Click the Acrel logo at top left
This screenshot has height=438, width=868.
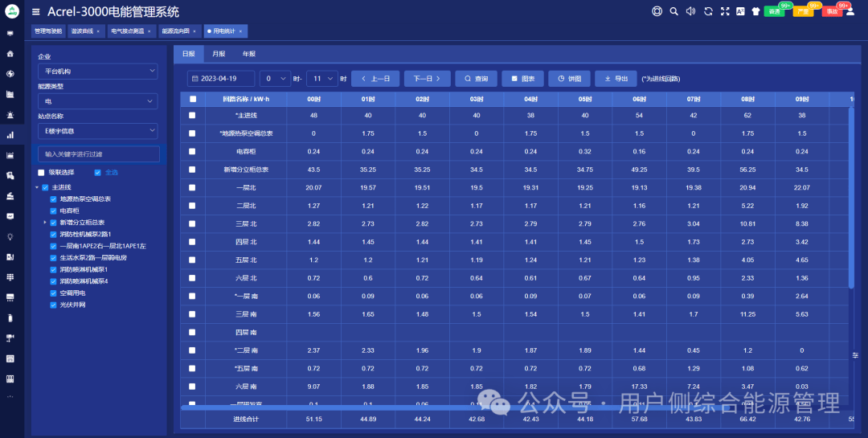[x=11, y=11]
